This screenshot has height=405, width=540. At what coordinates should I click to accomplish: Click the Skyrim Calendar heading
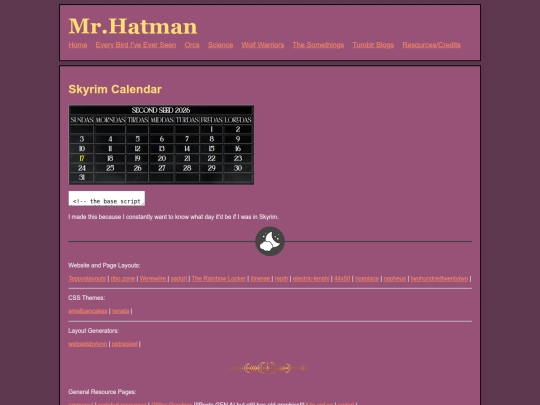tap(115, 89)
